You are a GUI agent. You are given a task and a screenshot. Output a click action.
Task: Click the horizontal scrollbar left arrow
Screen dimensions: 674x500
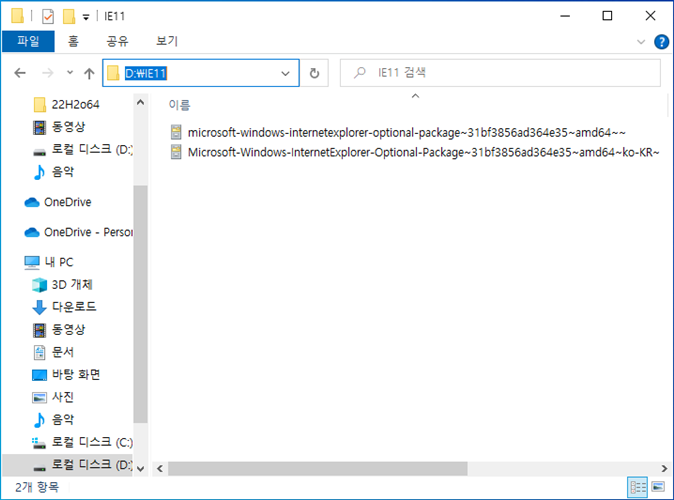pyautogui.click(x=160, y=469)
